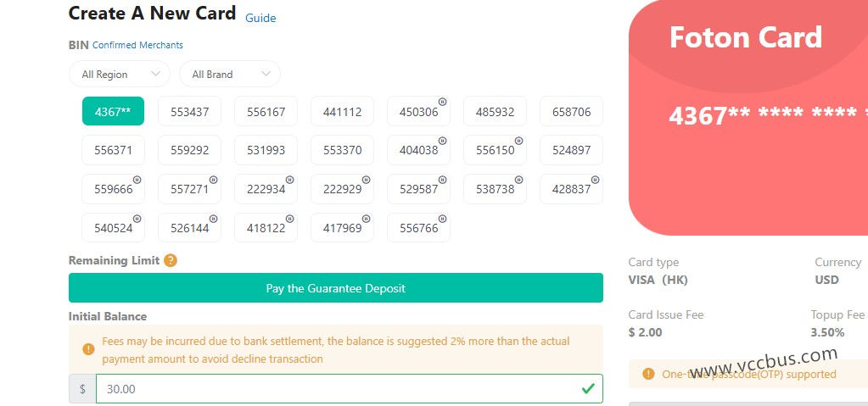Click the OTP supported info icon
The width and height of the screenshot is (868, 406).
(x=648, y=374)
